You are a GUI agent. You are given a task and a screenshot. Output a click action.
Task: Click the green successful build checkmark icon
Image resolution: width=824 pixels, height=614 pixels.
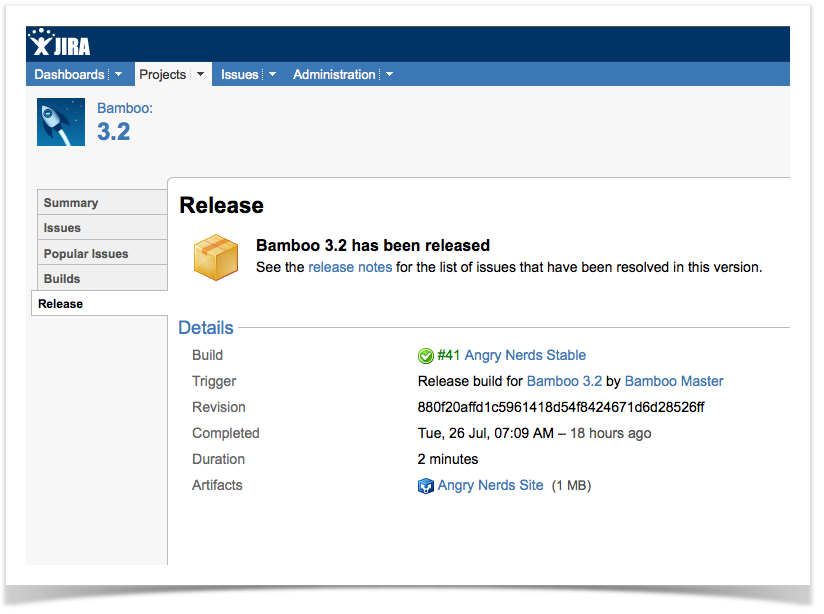tap(426, 356)
